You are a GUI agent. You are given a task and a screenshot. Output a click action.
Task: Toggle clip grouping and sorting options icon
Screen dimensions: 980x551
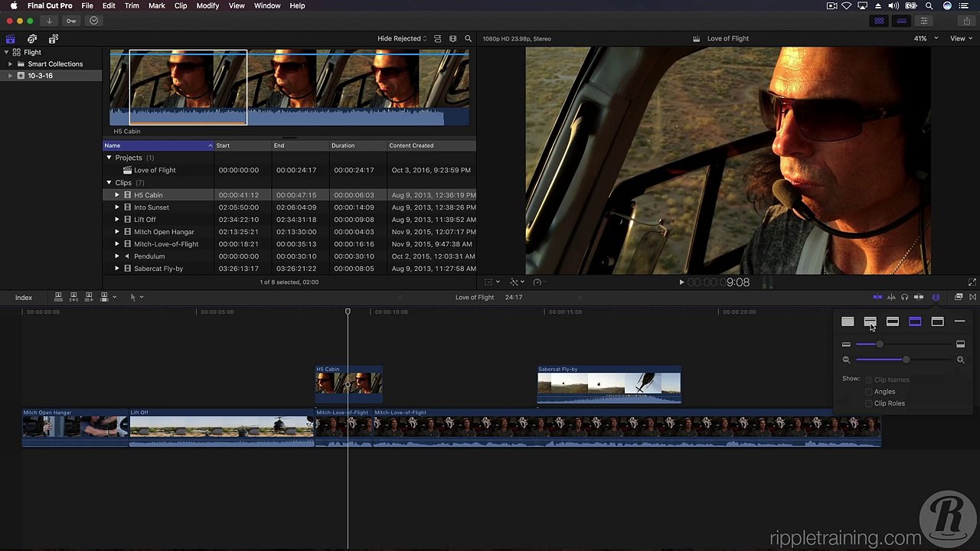click(x=437, y=38)
